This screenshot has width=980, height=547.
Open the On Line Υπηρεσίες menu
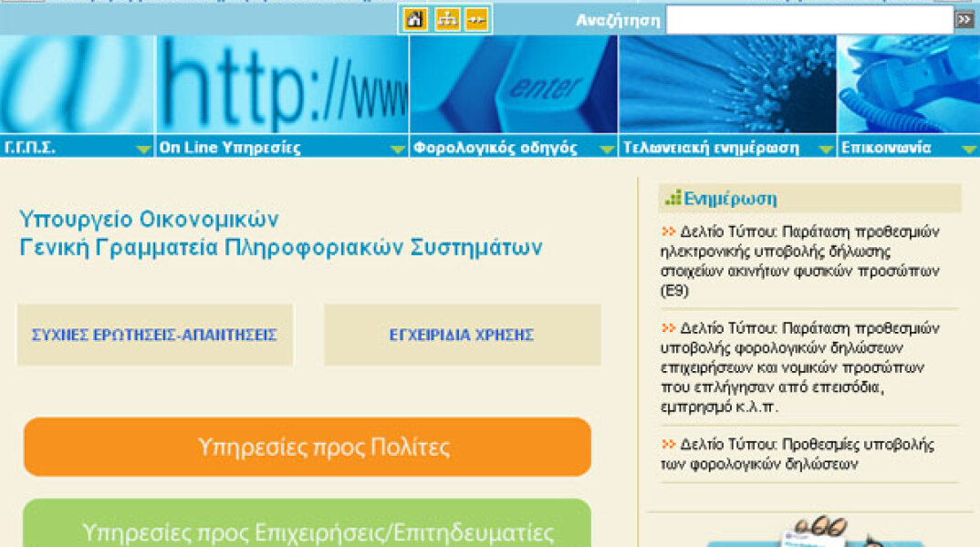229,148
